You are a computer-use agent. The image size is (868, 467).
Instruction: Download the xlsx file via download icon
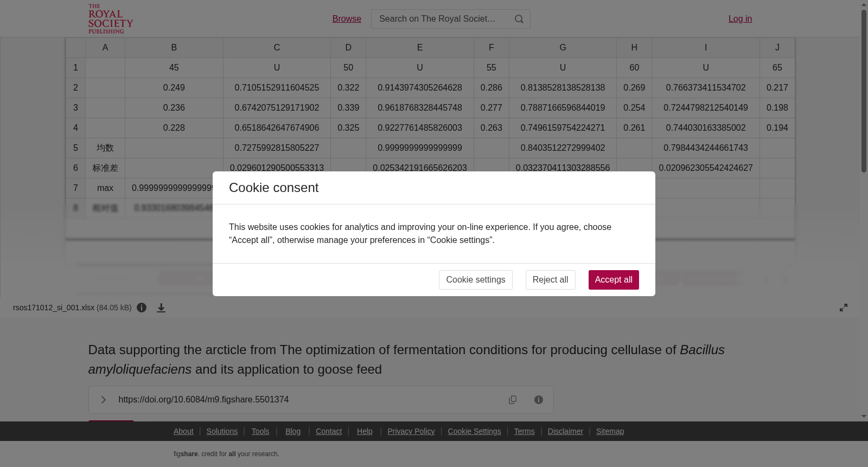[161, 308]
